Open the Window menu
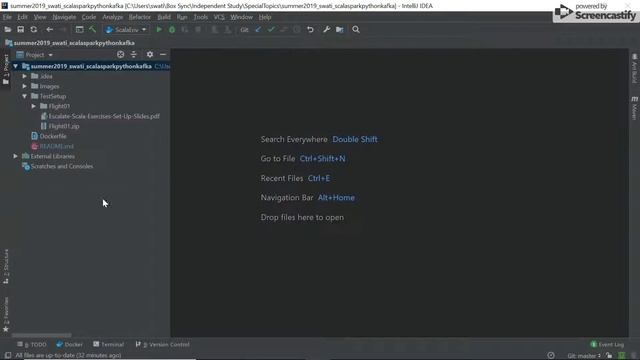 242,17
